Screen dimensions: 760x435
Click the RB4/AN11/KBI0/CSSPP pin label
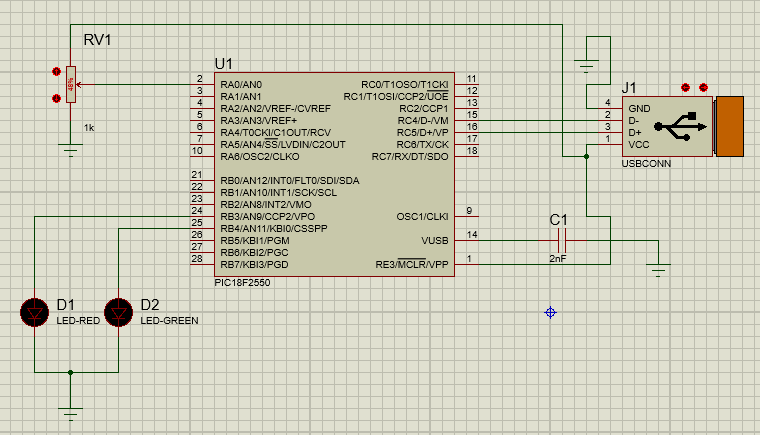(x=274, y=228)
